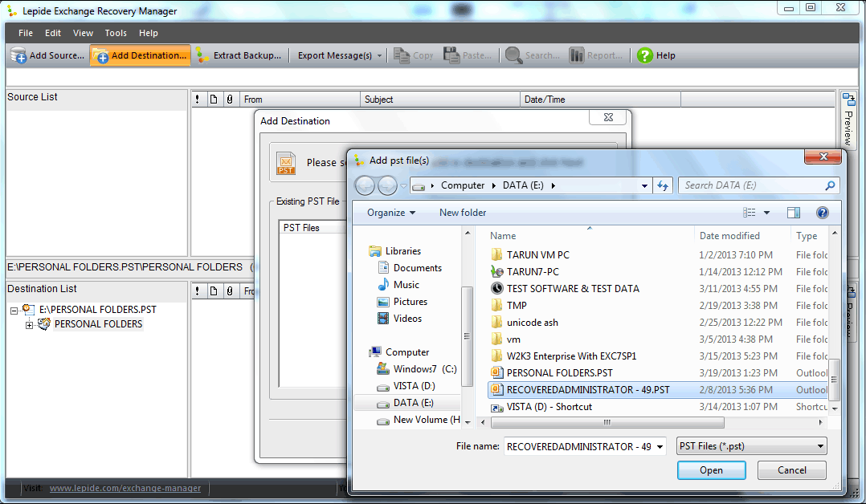Click the Add Source toolbar icon

tap(18, 55)
